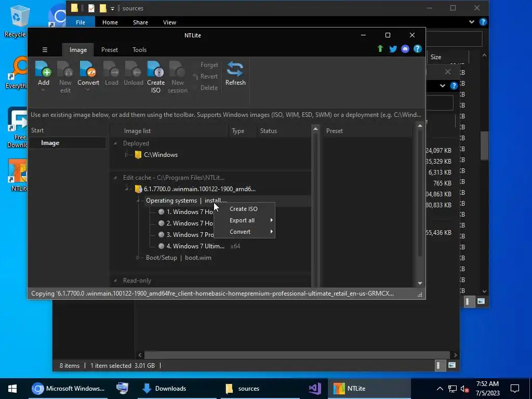
Task: Collapse the 6.1.7700.0 image node
Action: (x=127, y=189)
